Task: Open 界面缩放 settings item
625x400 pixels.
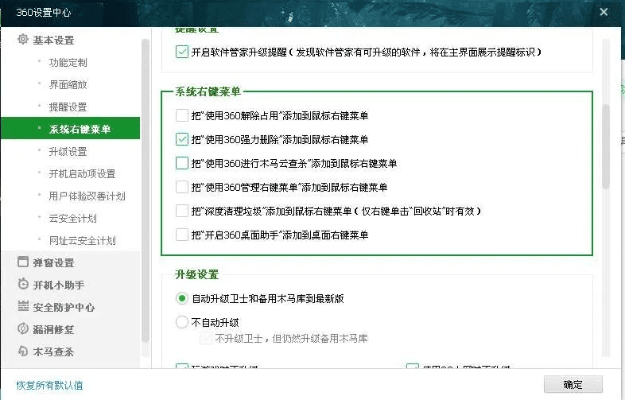Action: [68, 84]
